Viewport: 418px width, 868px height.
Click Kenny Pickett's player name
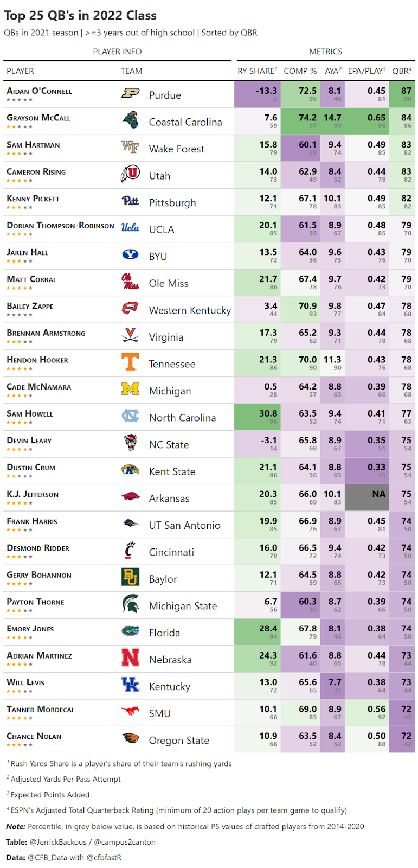click(x=33, y=199)
